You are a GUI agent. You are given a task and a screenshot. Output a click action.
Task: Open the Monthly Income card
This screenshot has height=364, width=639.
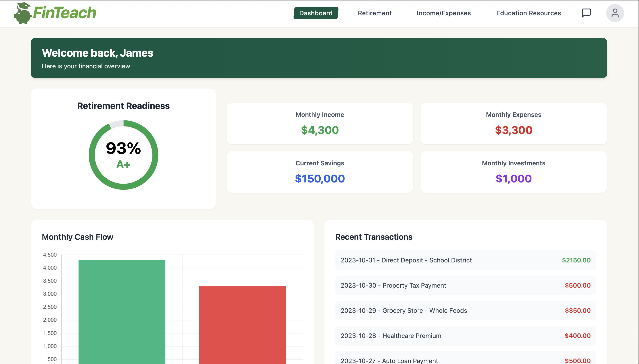pos(320,124)
